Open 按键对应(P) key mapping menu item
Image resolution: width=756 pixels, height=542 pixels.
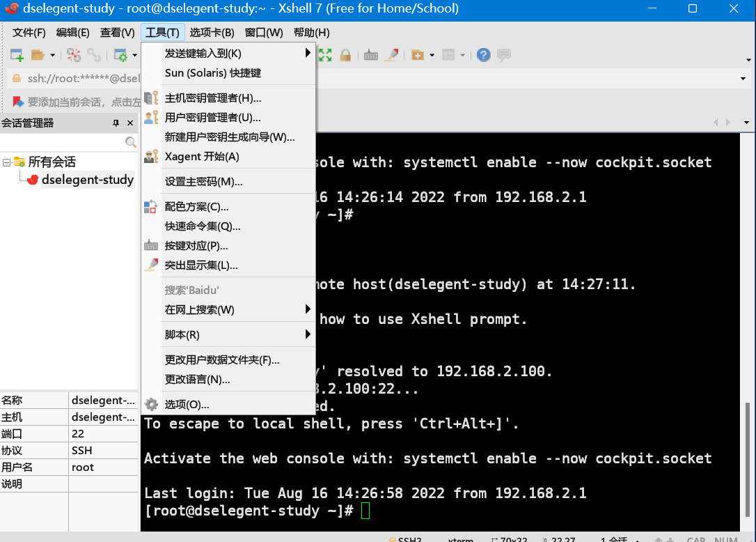229,246
